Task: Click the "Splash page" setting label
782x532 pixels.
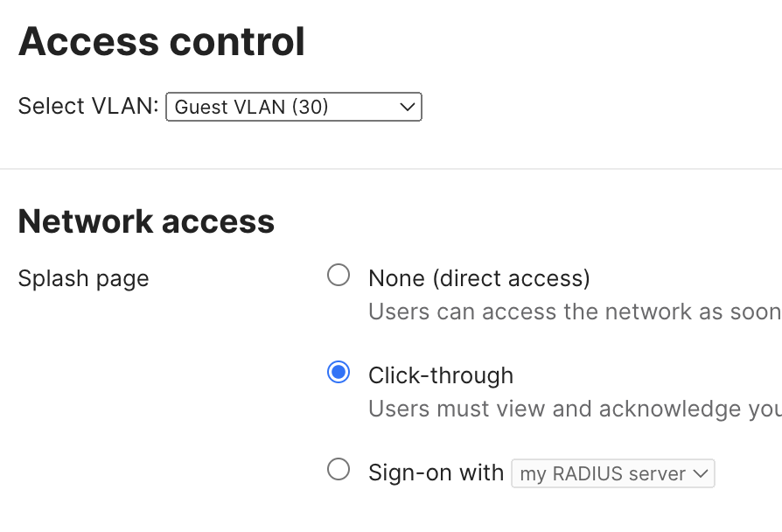Action: click(83, 277)
